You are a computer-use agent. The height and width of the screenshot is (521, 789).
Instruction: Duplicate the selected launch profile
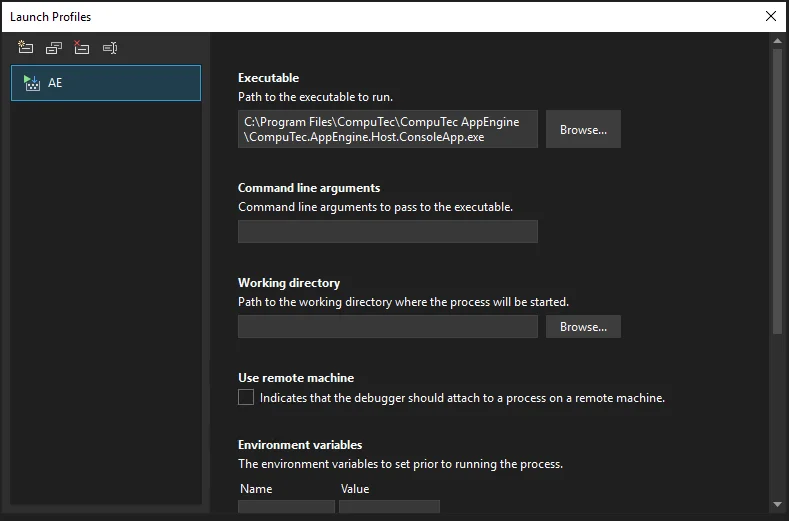point(54,48)
